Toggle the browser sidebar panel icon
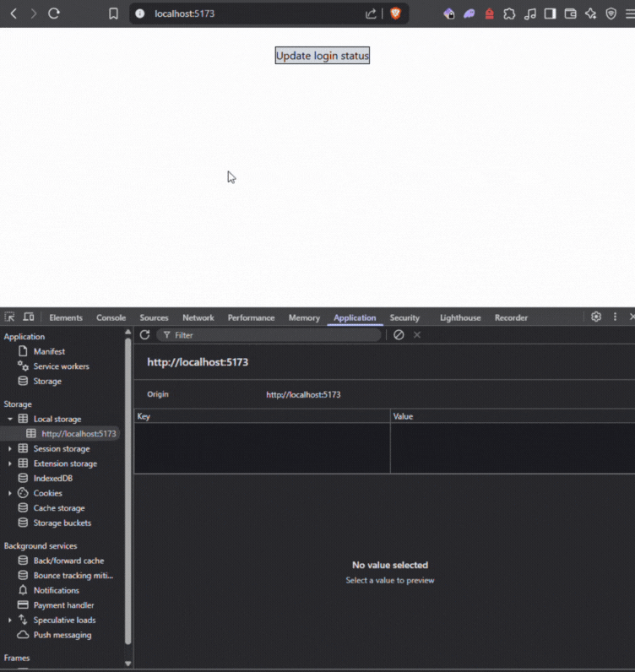 pos(550,14)
